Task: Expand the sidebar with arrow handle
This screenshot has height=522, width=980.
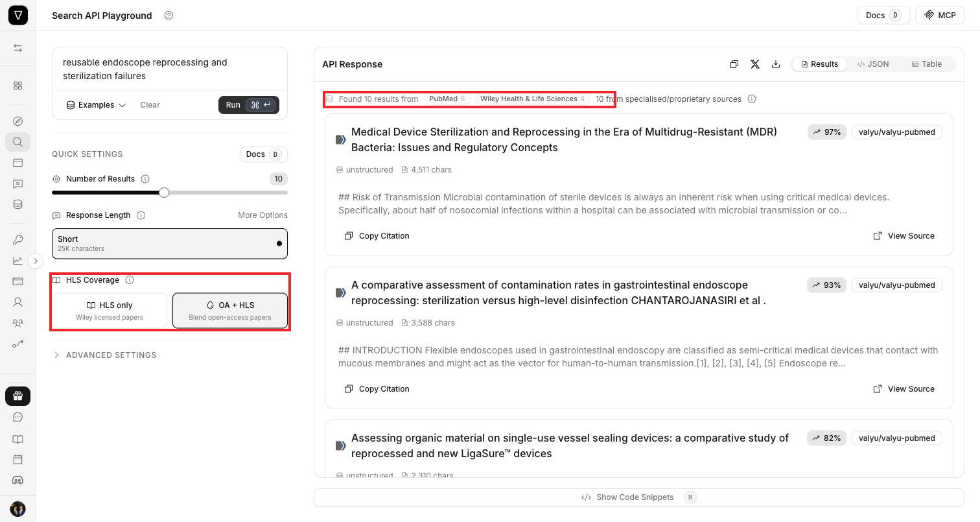Action: [36, 261]
